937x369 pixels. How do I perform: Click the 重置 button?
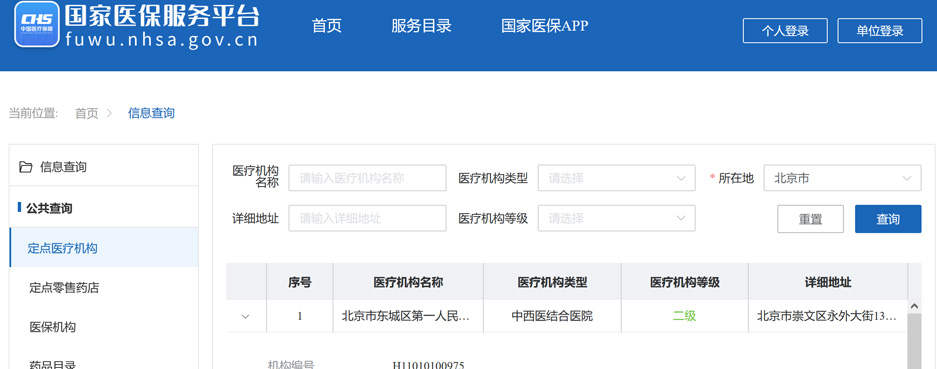[810, 219]
